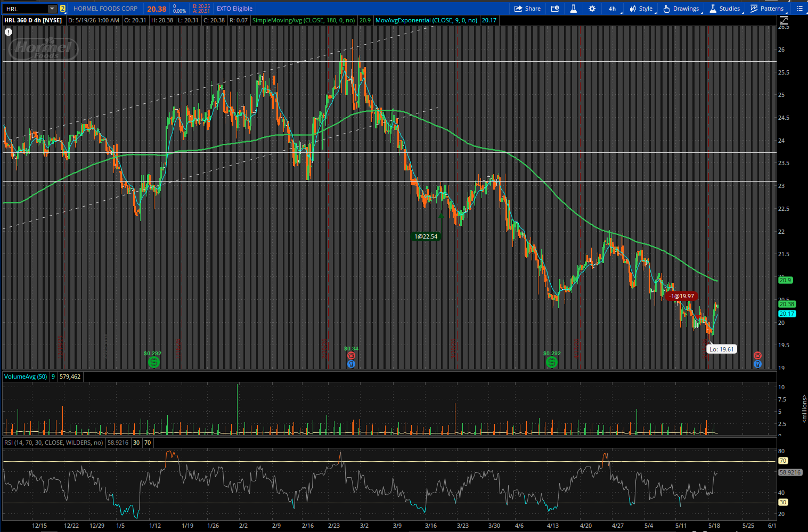This screenshot has height=532, width=808.
Task: Click the red earnings phone icon under $0.34
Action: pos(351,356)
